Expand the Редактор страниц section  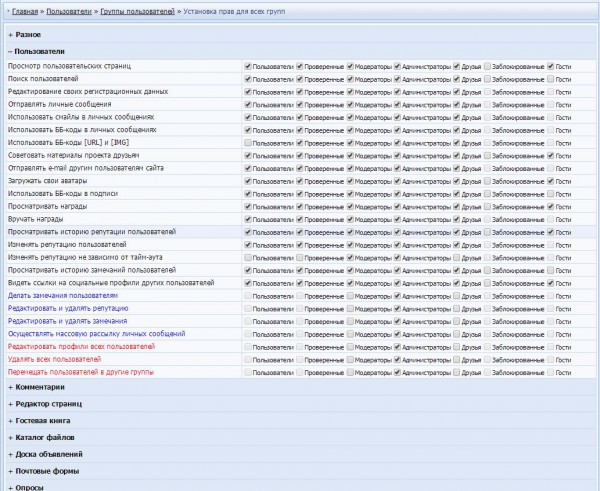click(45, 404)
